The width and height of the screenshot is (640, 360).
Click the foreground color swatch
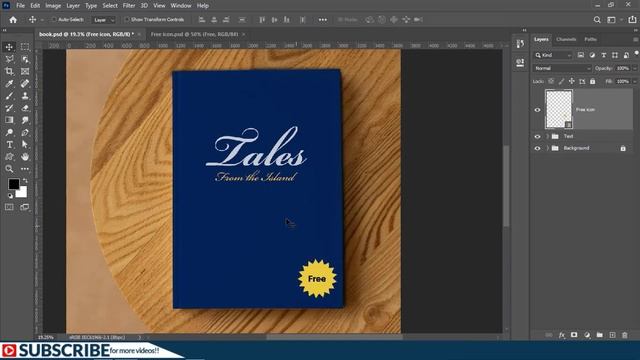coord(14,184)
